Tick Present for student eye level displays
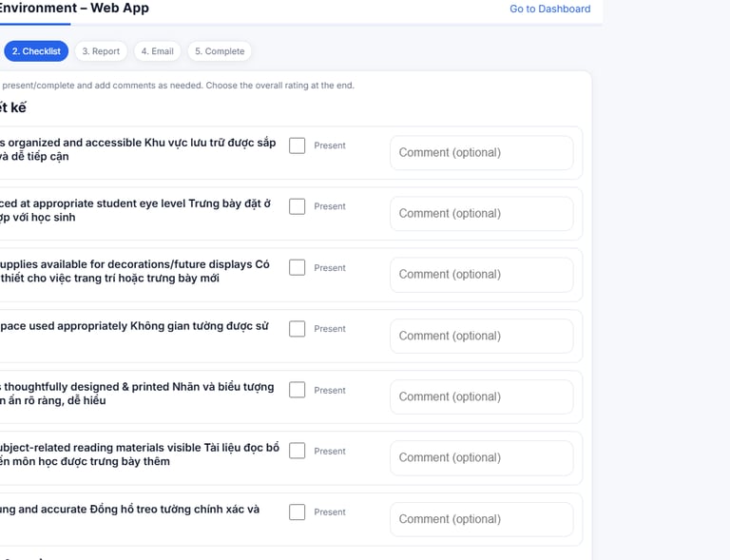This screenshot has height=560, width=730. 298,206
